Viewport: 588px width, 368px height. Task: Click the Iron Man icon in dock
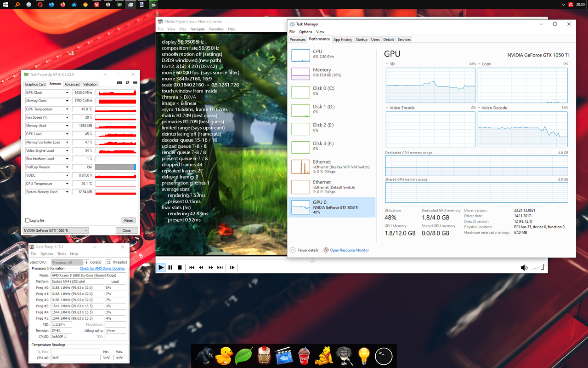point(264,356)
